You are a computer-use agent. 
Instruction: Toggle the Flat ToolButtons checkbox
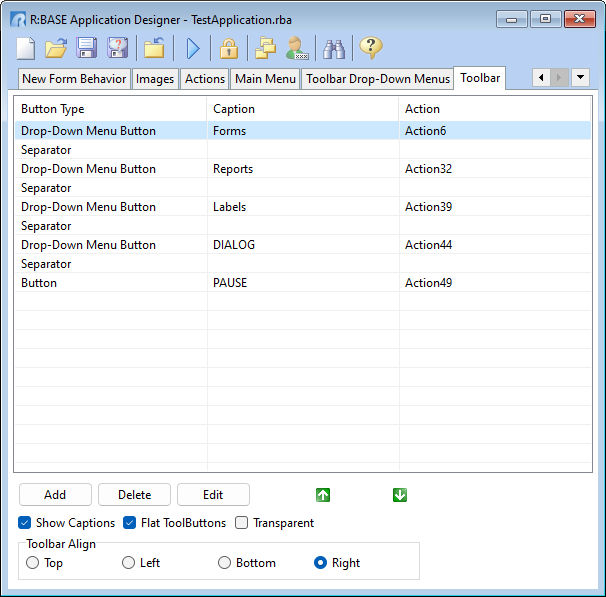(x=129, y=523)
